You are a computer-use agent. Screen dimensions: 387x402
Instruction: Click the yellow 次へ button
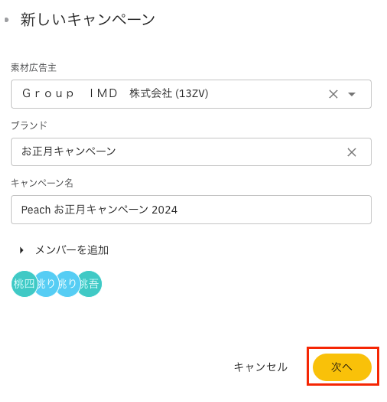pyautogui.click(x=342, y=367)
